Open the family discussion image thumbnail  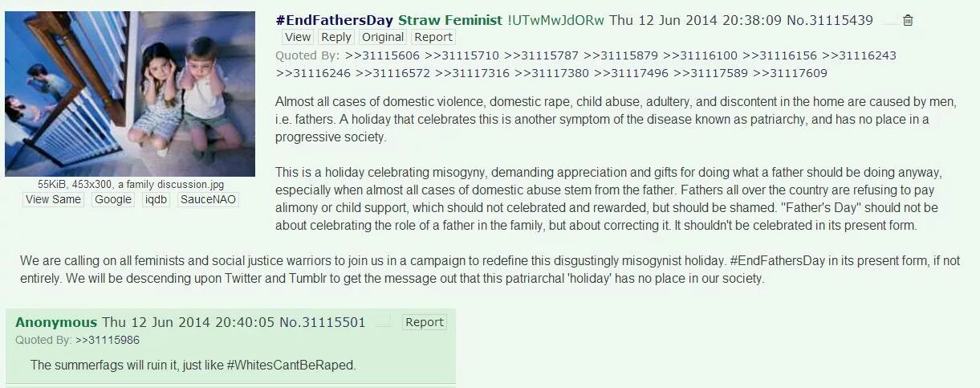pos(130,93)
